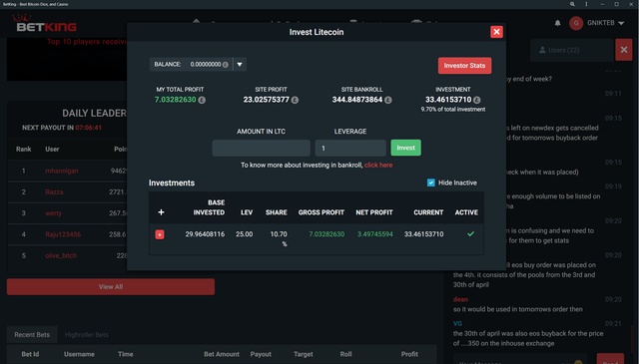Click View All leaderboard button
The image size is (639, 364).
tap(111, 286)
